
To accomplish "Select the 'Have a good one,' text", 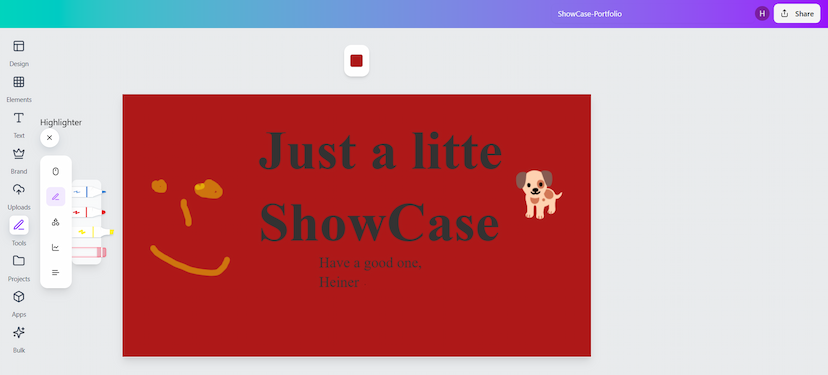I will click(370, 262).
